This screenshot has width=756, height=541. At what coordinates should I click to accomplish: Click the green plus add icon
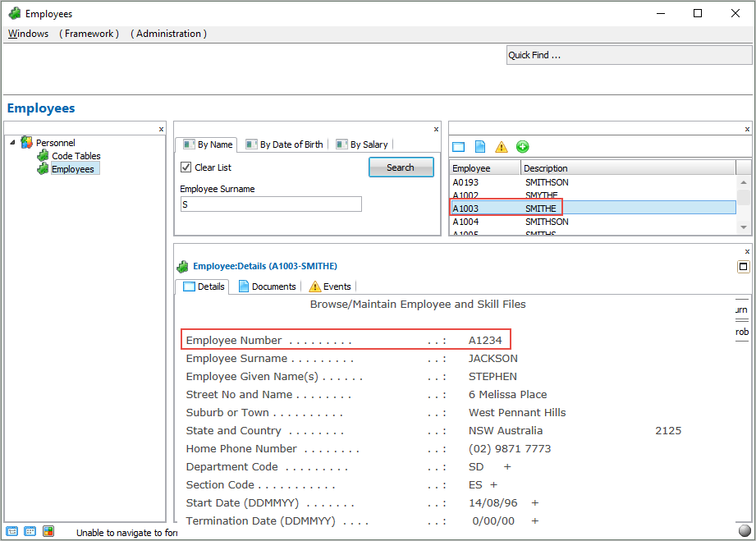(523, 147)
